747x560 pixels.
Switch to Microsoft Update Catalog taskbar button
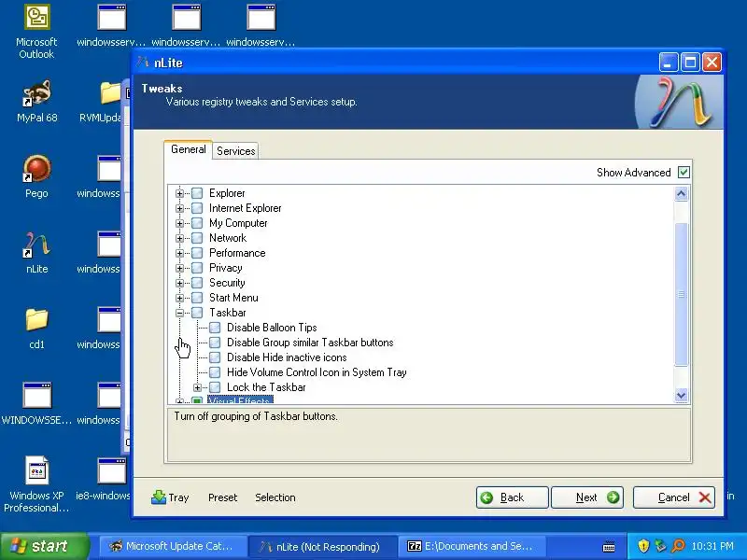coord(172,546)
